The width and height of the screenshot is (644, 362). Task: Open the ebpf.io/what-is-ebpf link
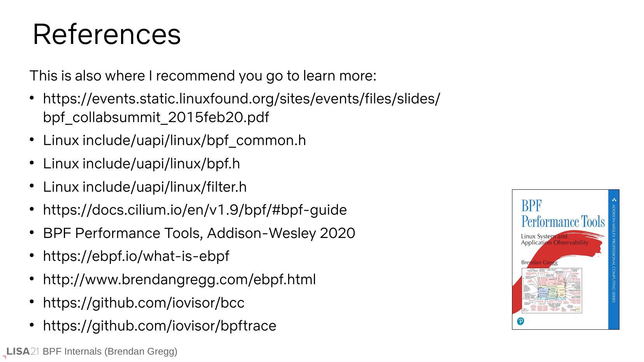136,256
